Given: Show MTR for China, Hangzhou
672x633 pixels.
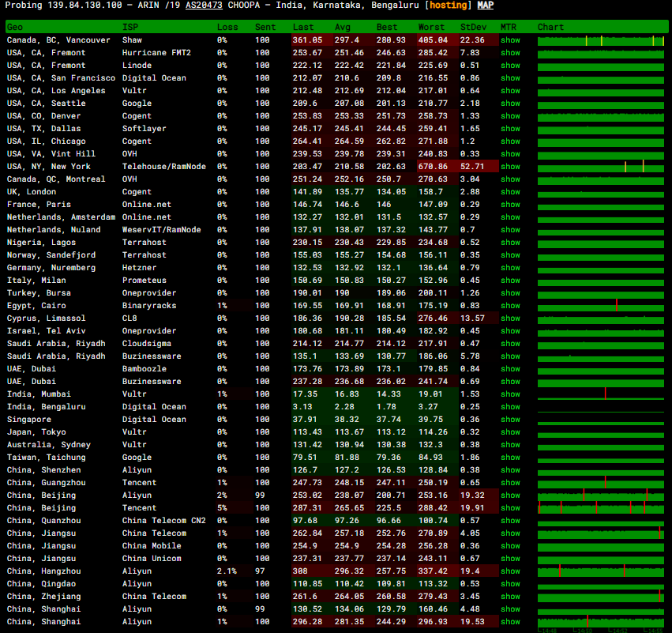Looking at the screenshot, I should [x=510, y=571].
